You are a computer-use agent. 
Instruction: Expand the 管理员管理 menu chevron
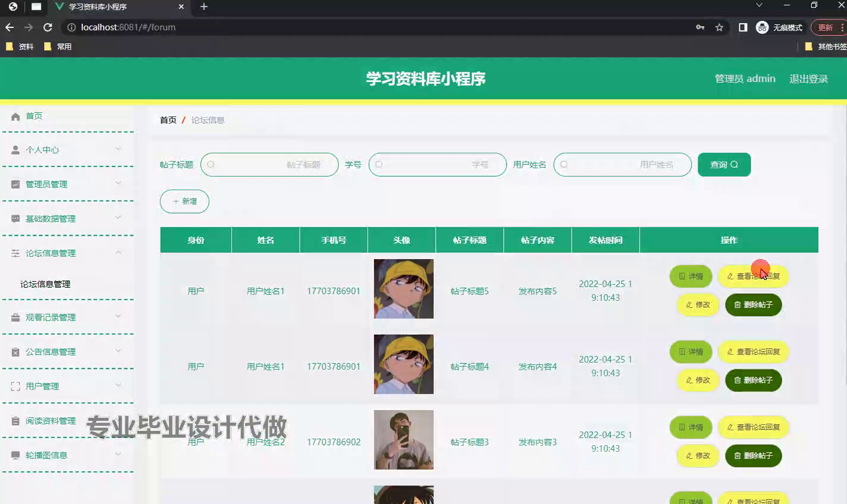pyautogui.click(x=118, y=183)
